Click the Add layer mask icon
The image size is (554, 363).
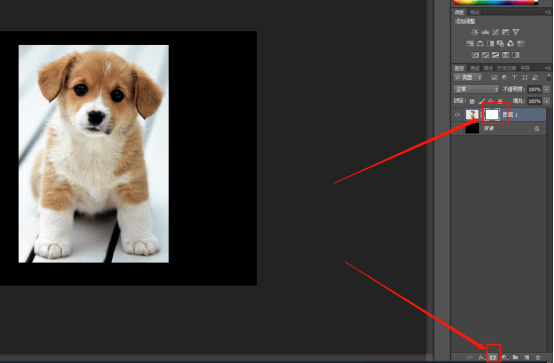coord(493,357)
